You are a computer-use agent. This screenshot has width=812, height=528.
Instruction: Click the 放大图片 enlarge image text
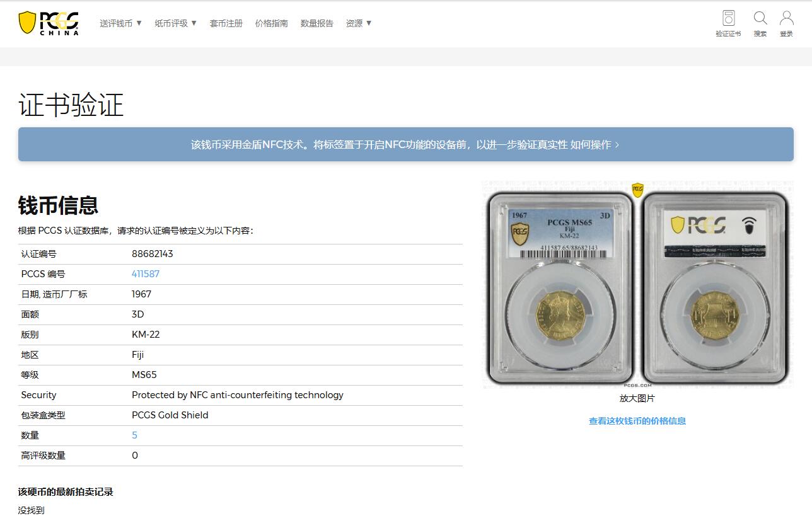tap(637, 398)
